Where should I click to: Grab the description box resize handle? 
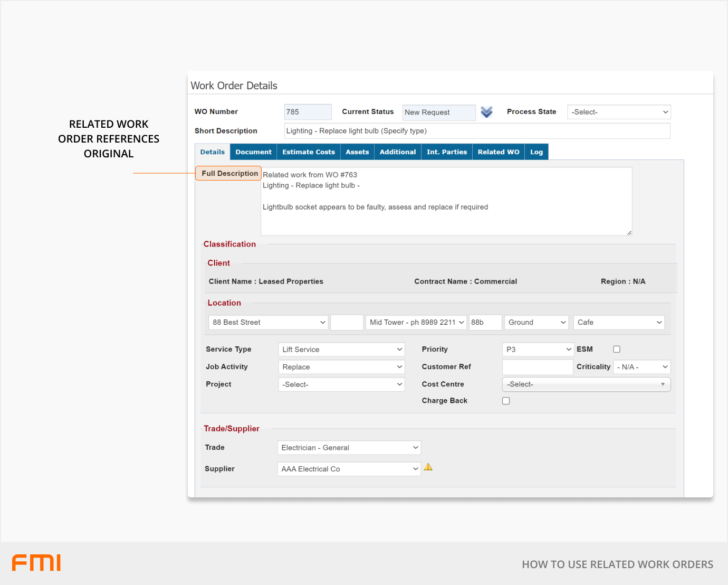(x=629, y=232)
